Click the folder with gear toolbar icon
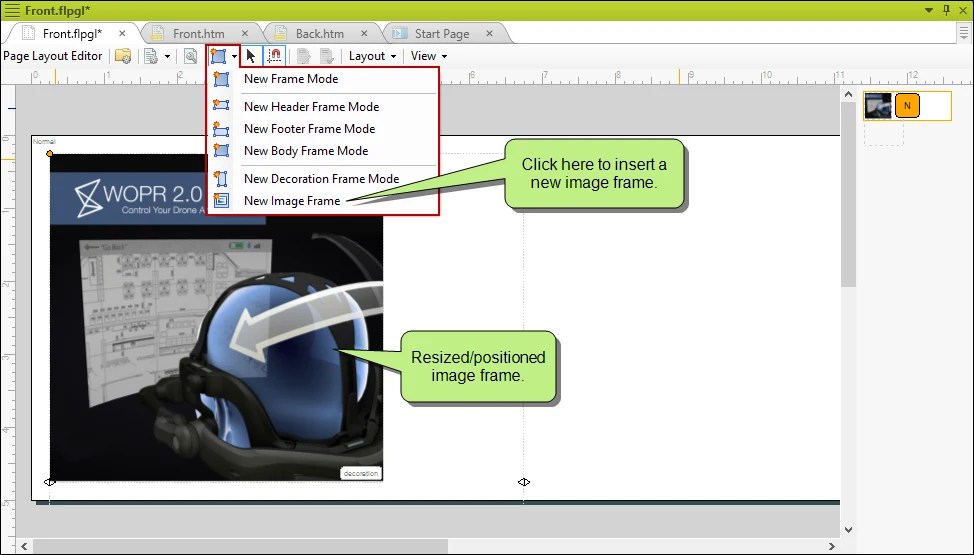 [x=123, y=56]
